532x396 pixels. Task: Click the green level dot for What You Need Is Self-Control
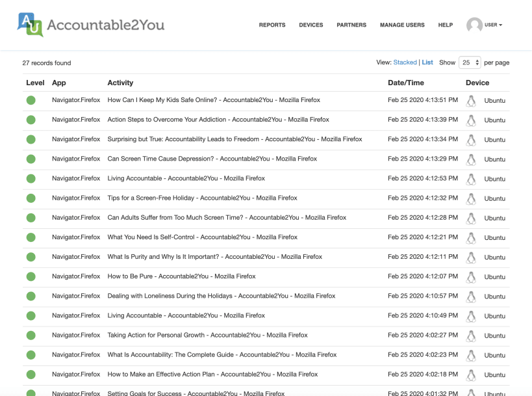[31, 237]
